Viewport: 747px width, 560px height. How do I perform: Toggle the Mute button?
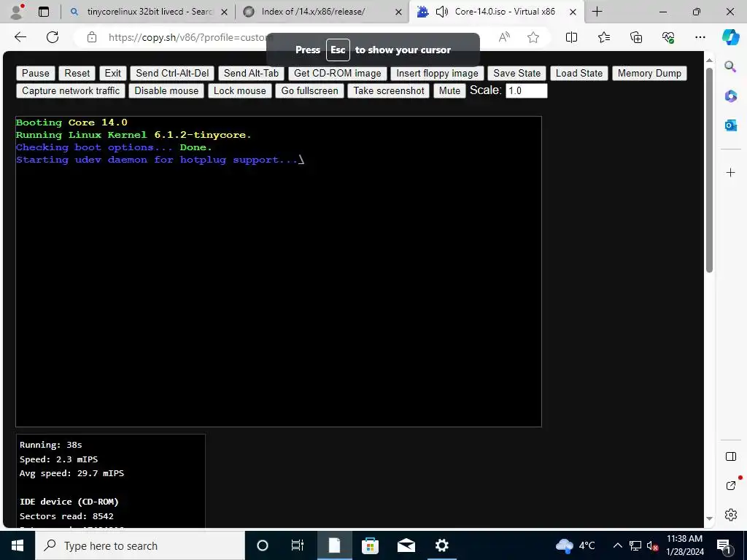click(449, 91)
